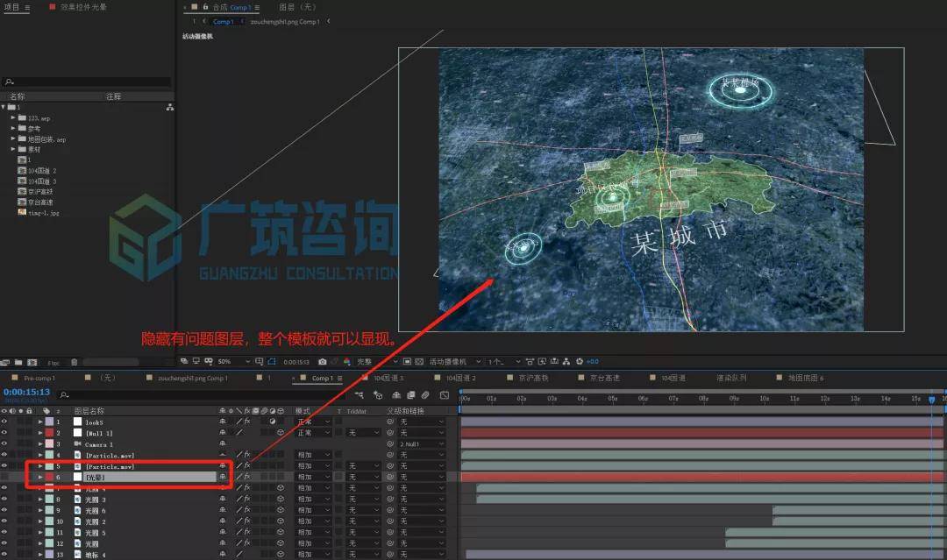This screenshot has height=560, width=947.
Task: Click the delete trash icon in project panel
Action: coord(75,363)
